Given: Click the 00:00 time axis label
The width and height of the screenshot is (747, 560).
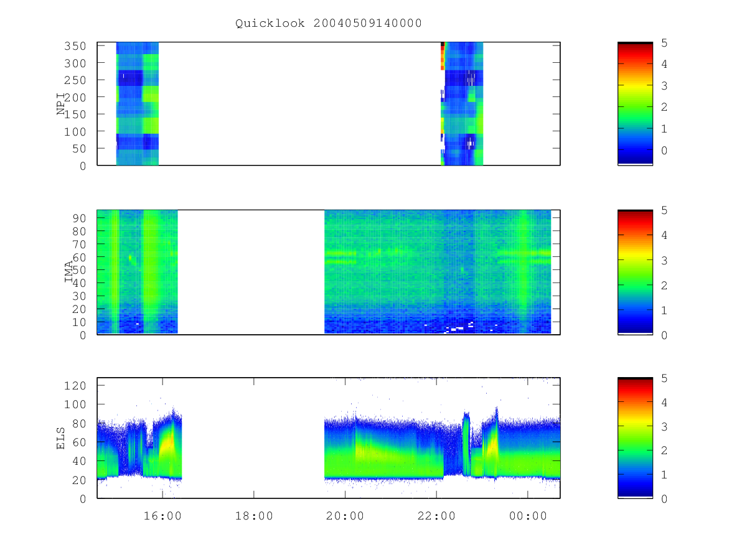Looking at the screenshot, I should [528, 516].
